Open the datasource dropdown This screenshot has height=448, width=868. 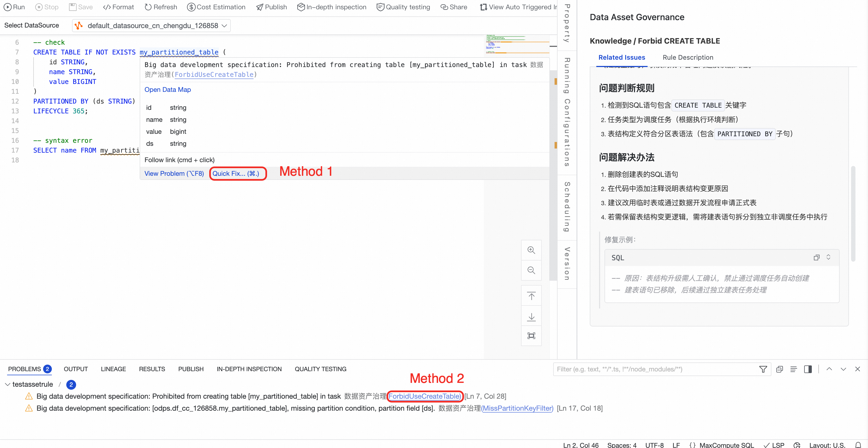(151, 26)
